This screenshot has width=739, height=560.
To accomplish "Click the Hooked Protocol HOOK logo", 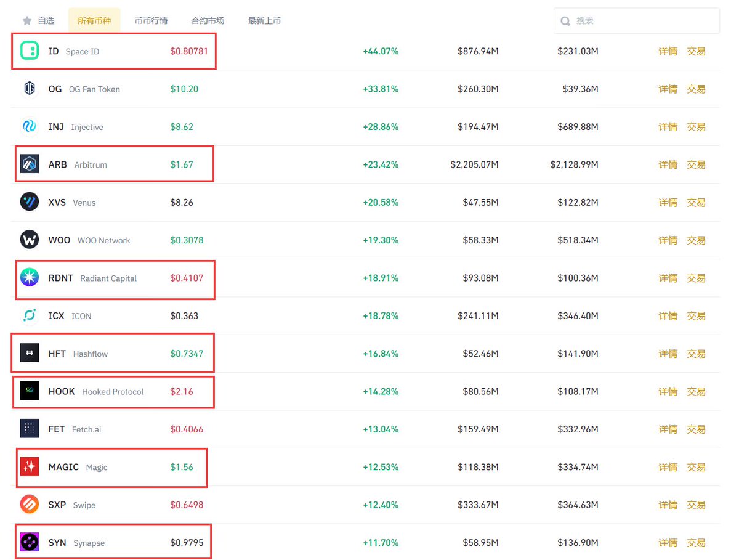I will click(30, 391).
